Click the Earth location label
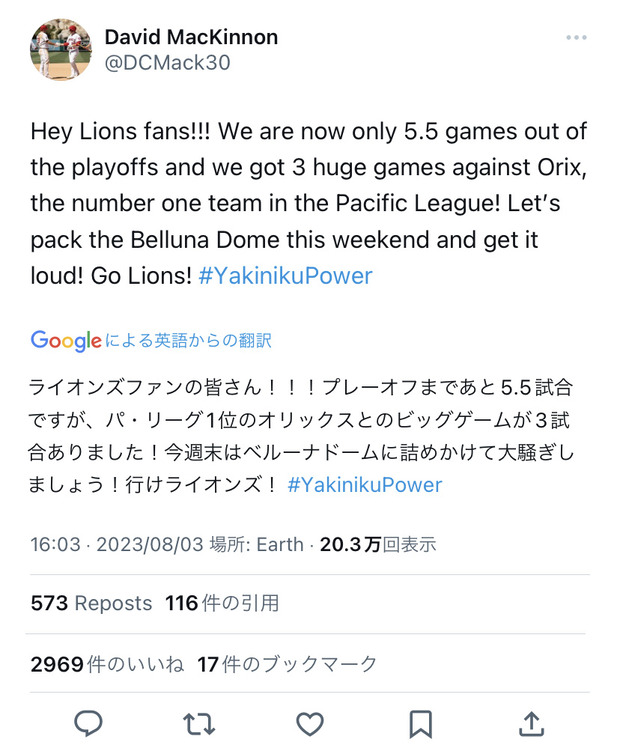 point(279,544)
